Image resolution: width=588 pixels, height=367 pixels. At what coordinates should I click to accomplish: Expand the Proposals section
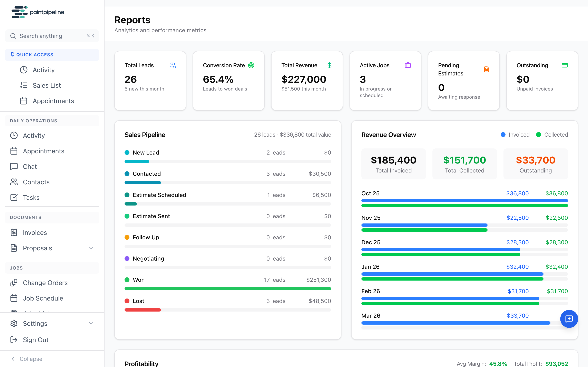click(91, 248)
